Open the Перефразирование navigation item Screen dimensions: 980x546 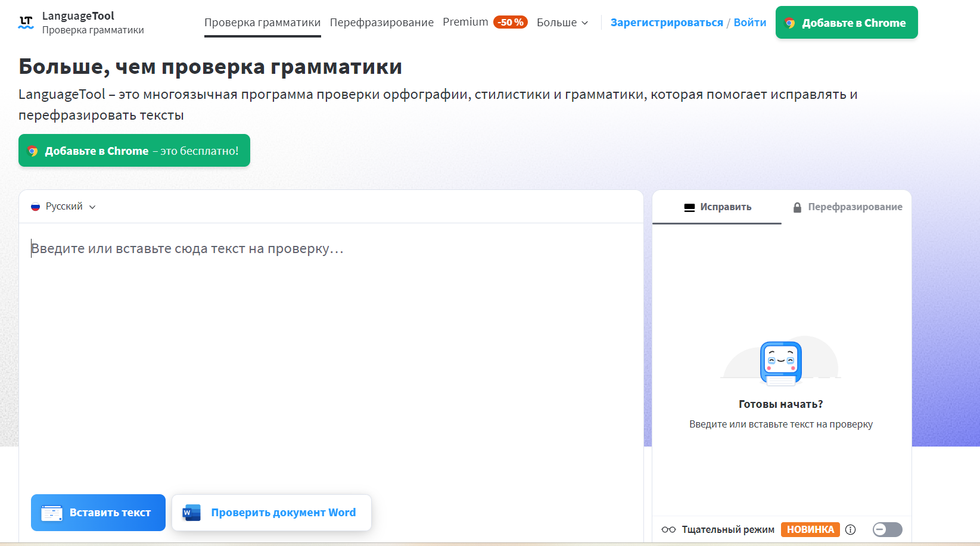tap(381, 23)
